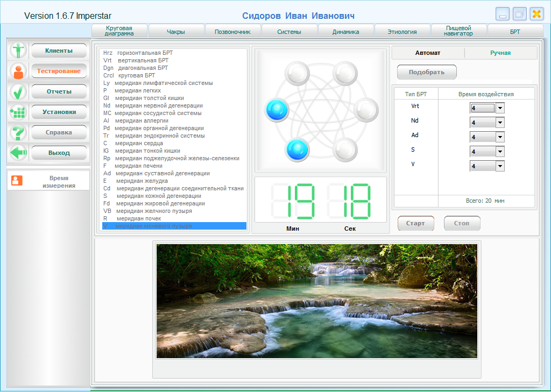Expand the Nd exposure time dropdown
Image resolution: width=551 pixels, height=392 pixels.
pyautogui.click(x=500, y=123)
